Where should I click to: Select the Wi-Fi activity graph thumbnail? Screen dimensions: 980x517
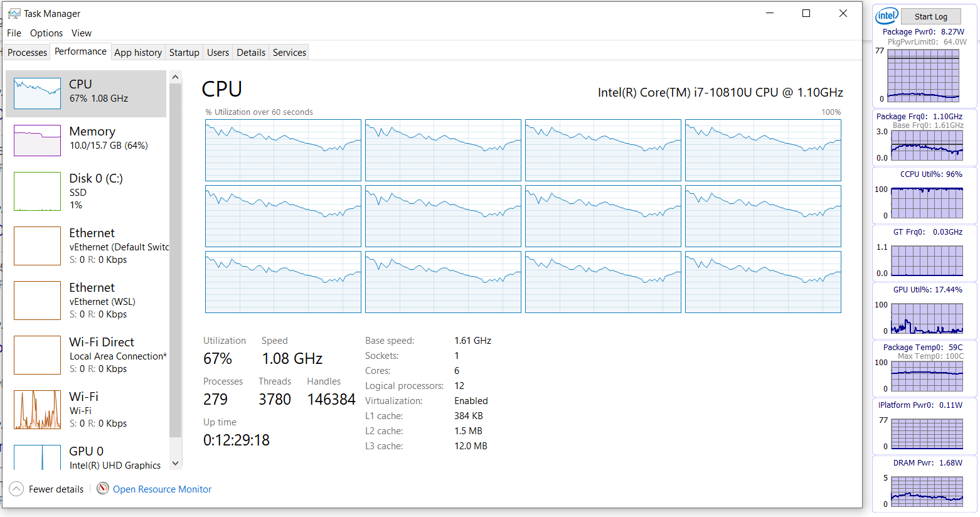tap(37, 410)
